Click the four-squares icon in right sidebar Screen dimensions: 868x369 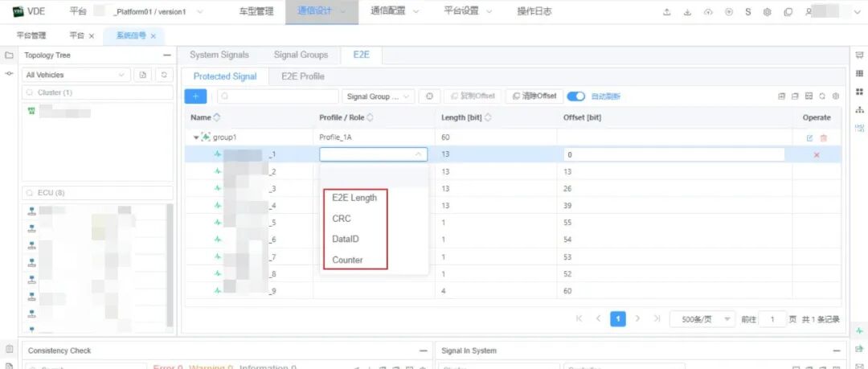click(x=859, y=92)
